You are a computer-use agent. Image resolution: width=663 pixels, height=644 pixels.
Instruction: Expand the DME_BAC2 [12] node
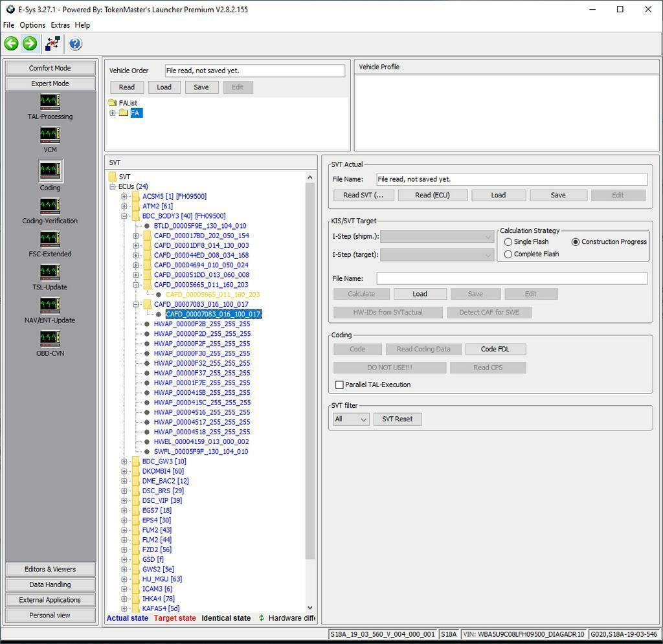(x=124, y=481)
